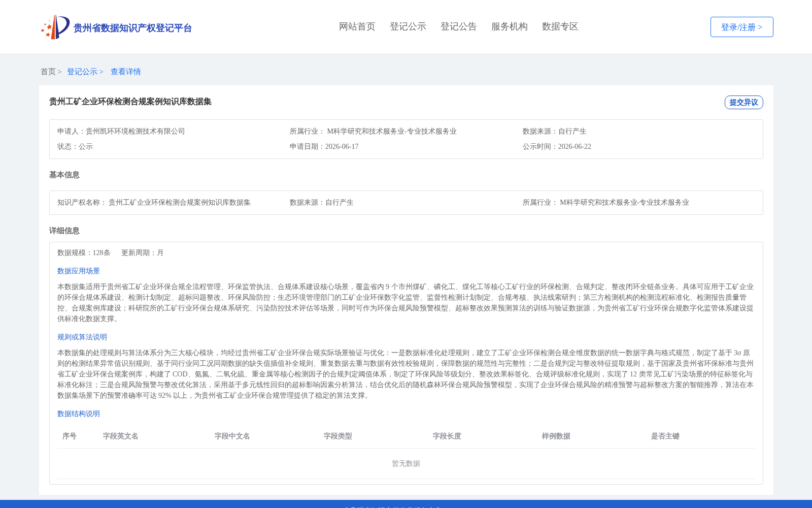
Task: Click 字段长度 column header
Action: [x=447, y=436]
